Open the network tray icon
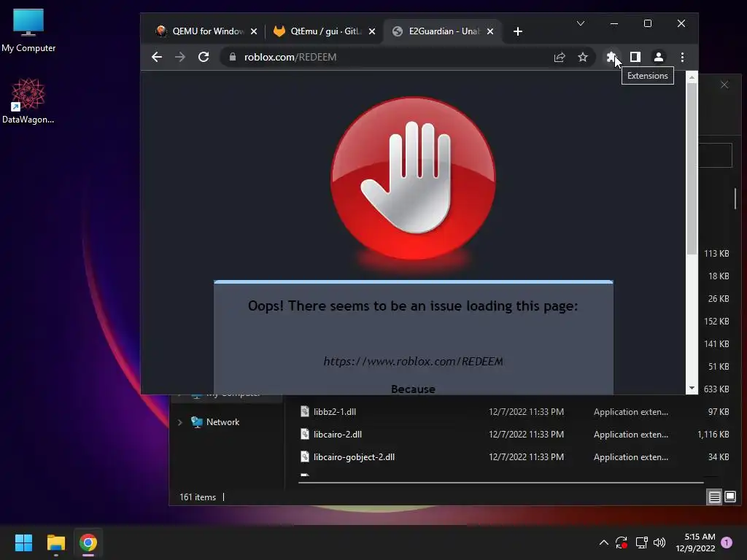The height and width of the screenshot is (560, 747). click(642, 542)
